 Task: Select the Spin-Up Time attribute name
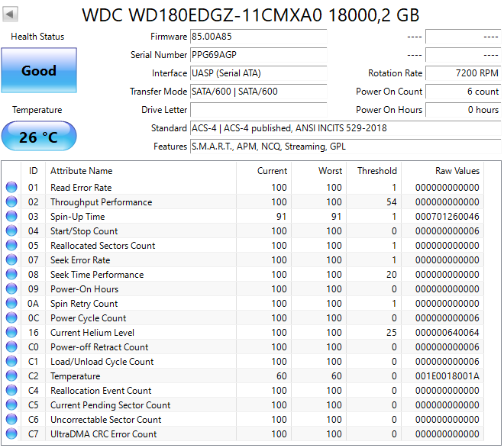tap(77, 217)
